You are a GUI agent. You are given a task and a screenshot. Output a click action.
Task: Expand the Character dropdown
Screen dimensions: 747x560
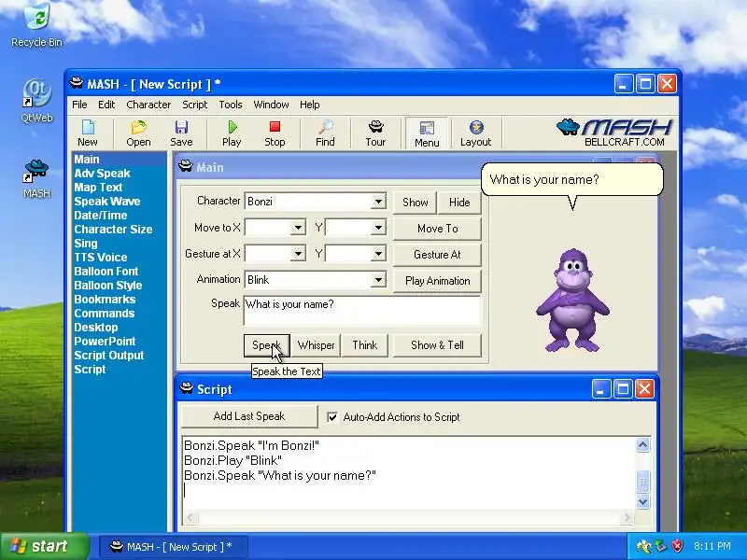pos(378,202)
